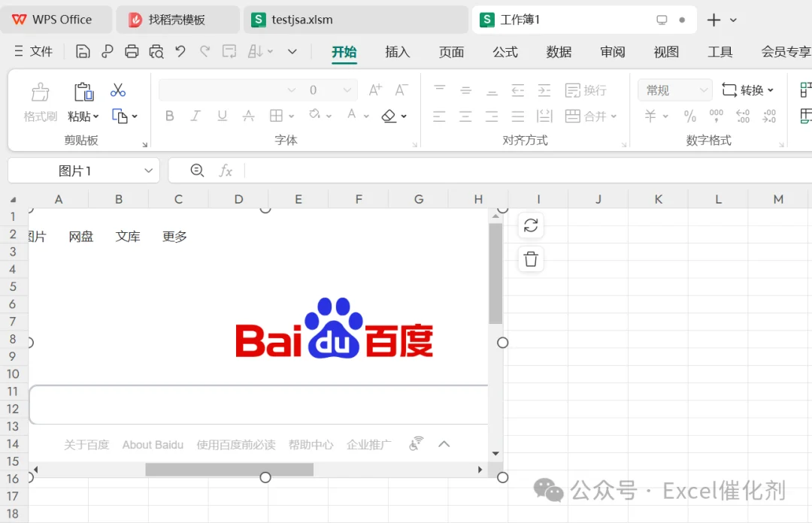812x523 pixels.
Task: Increase indent icon
Action: 544,90
